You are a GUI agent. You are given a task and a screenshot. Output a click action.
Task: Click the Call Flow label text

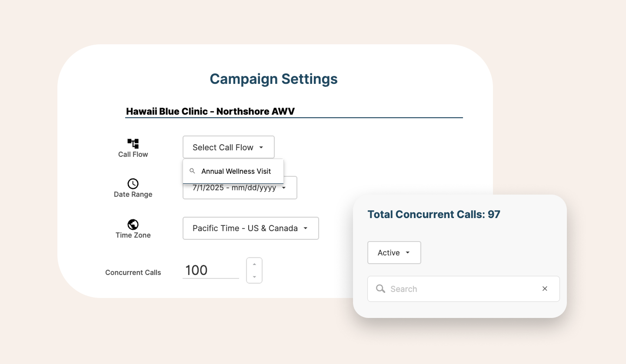pos(133,155)
